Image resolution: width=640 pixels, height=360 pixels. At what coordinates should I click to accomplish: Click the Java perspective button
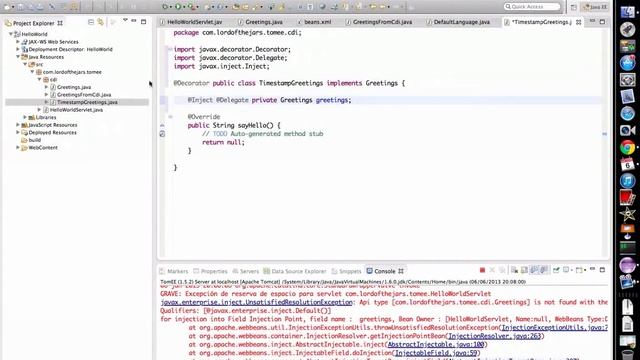click(596, 7)
